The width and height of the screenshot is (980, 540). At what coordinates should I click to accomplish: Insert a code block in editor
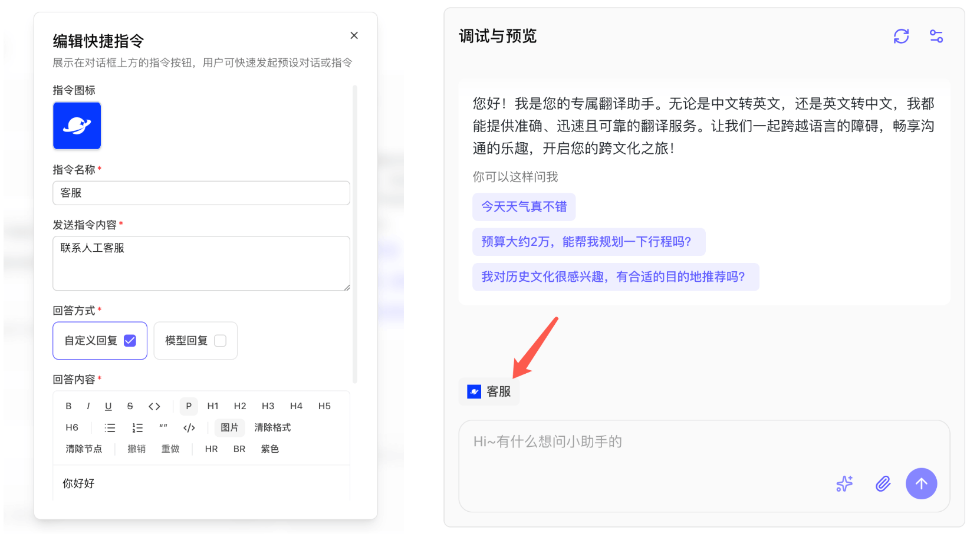pyautogui.click(x=189, y=428)
